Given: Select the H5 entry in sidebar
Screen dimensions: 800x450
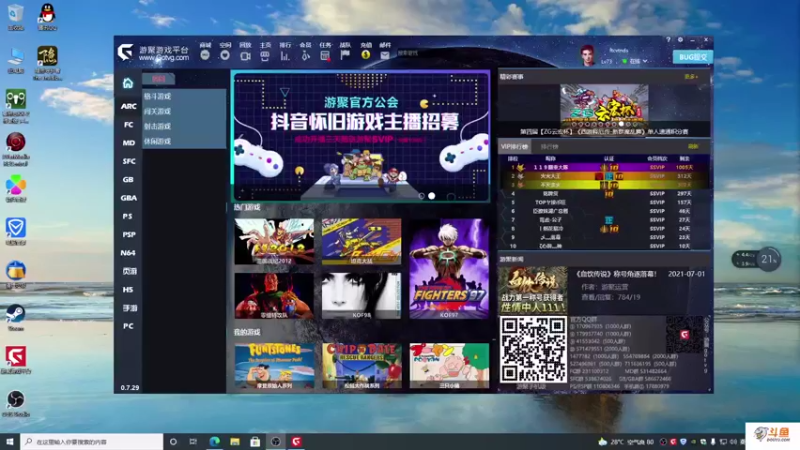Looking at the screenshot, I should 129,290.
